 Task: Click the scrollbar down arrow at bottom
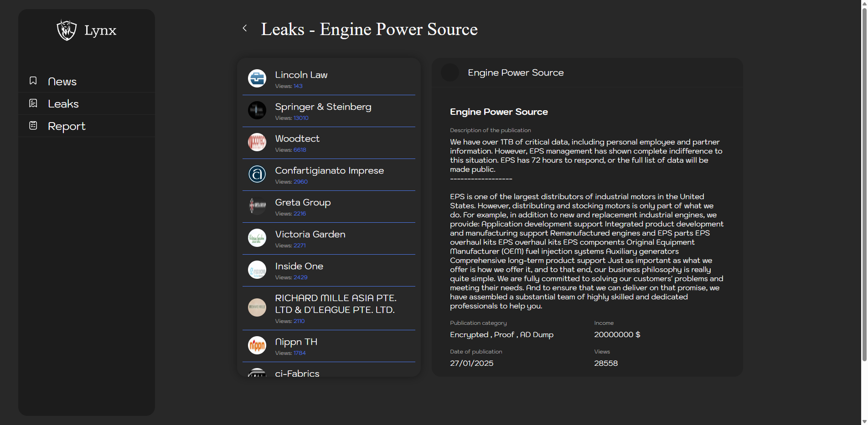864,421
